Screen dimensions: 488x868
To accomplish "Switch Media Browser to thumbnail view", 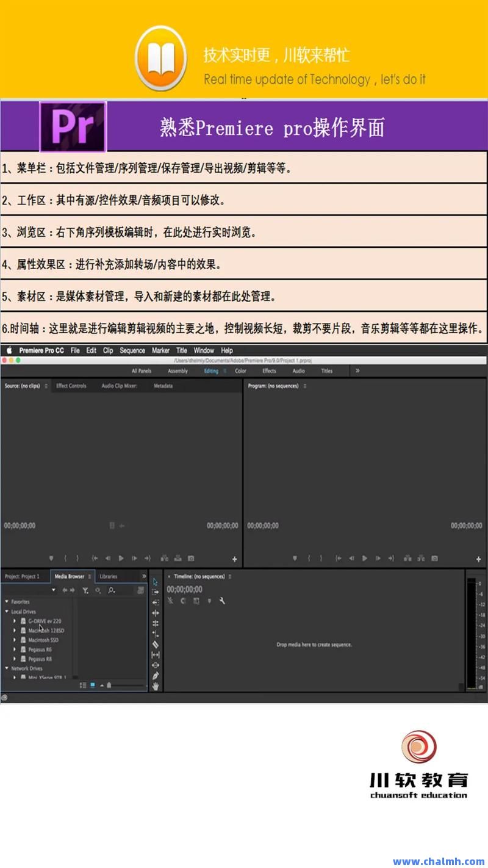I will pos(93,685).
